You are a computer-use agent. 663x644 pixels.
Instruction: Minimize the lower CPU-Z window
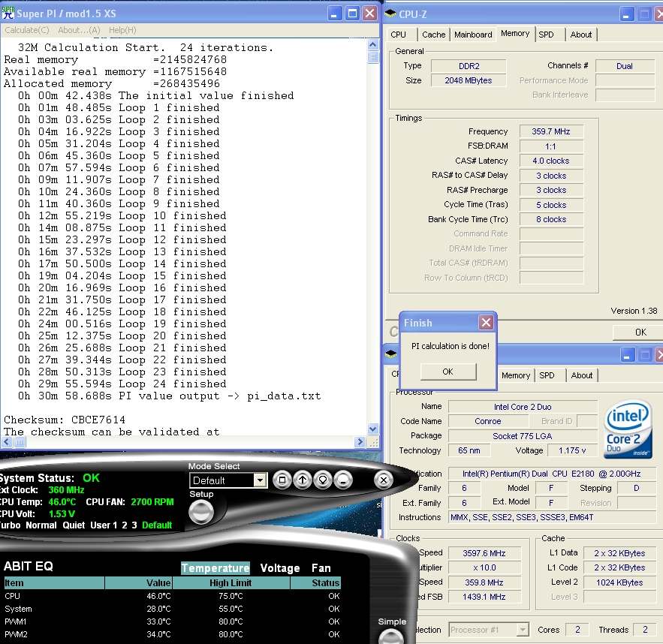(x=627, y=354)
